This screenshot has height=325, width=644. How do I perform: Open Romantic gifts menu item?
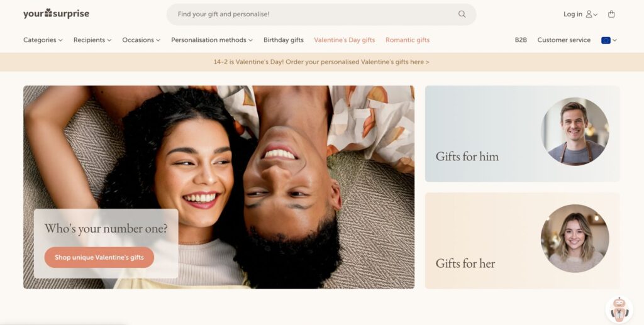click(x=408, y=40)
